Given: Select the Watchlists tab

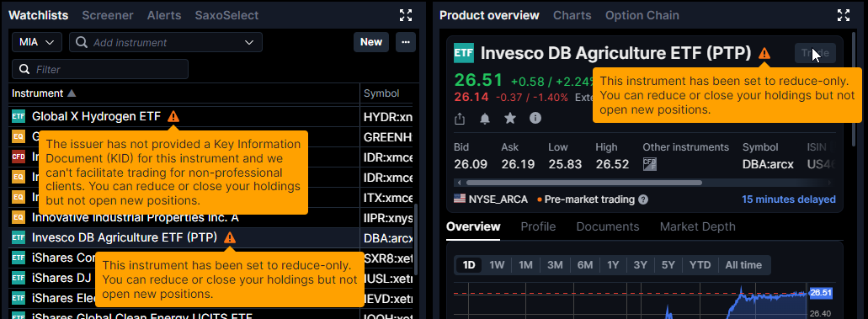Looking at the screenshot, I should pos(38,15).
